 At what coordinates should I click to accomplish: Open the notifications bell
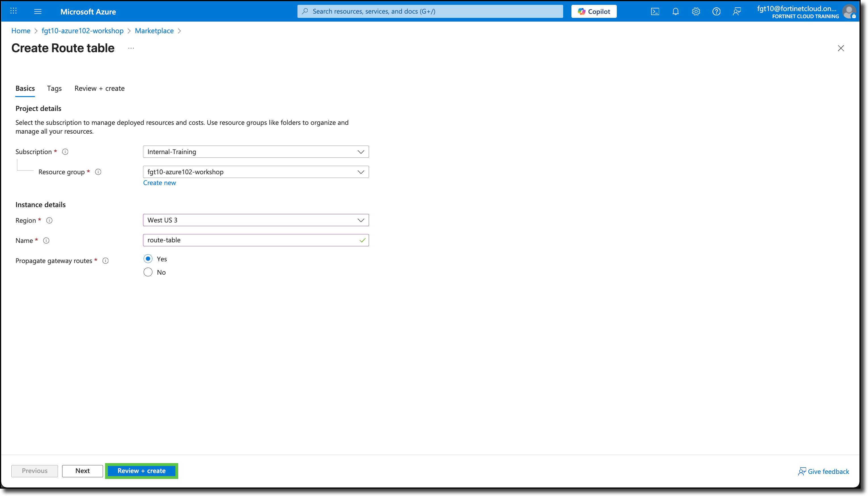pyautogui.click(x=676, y=11)
